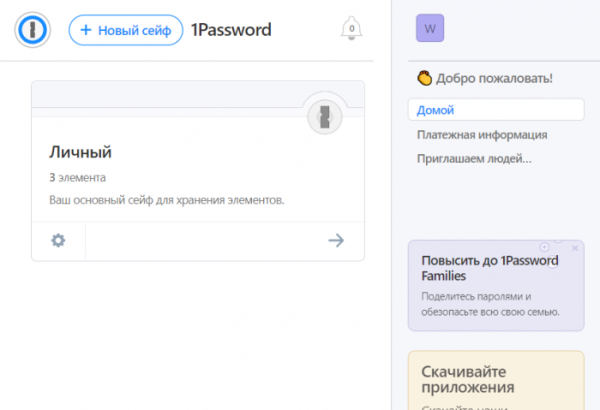This screenshot has width=600, height=410.
Task: Open Платежная информация page
Action: (482, 135)
